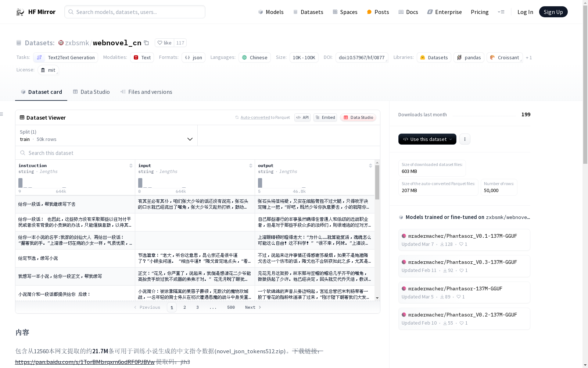Open the Models navigation item

(x=271, y=12)
